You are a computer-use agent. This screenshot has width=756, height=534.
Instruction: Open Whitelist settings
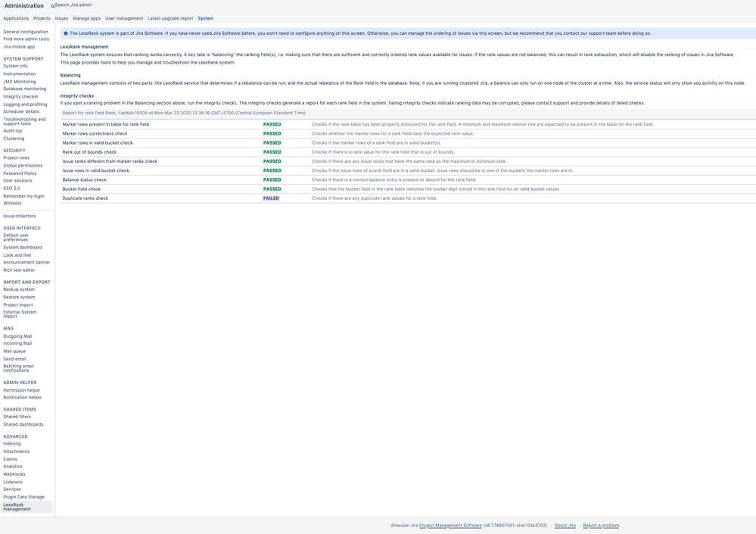point(12,203)
